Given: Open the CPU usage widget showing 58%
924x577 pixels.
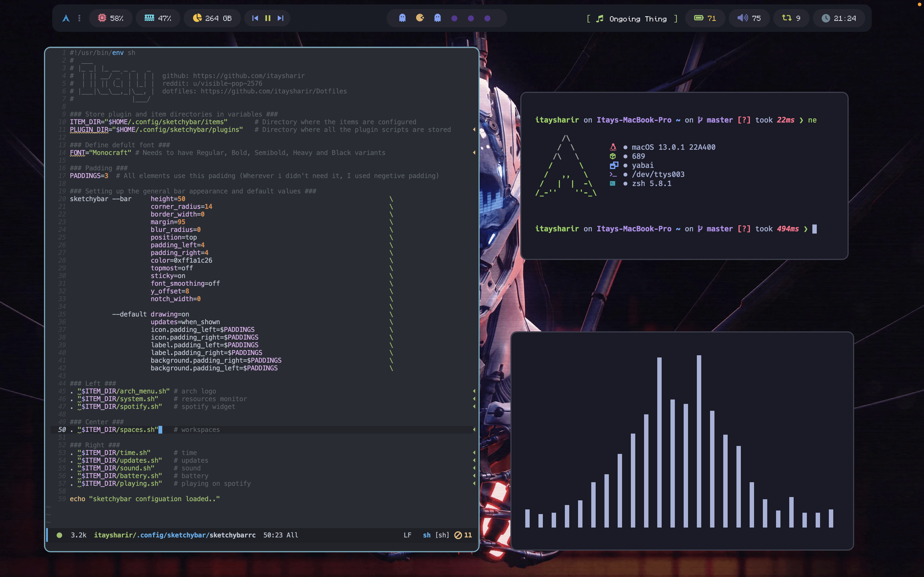Looking at the screenshot, I should click(110, 18).
